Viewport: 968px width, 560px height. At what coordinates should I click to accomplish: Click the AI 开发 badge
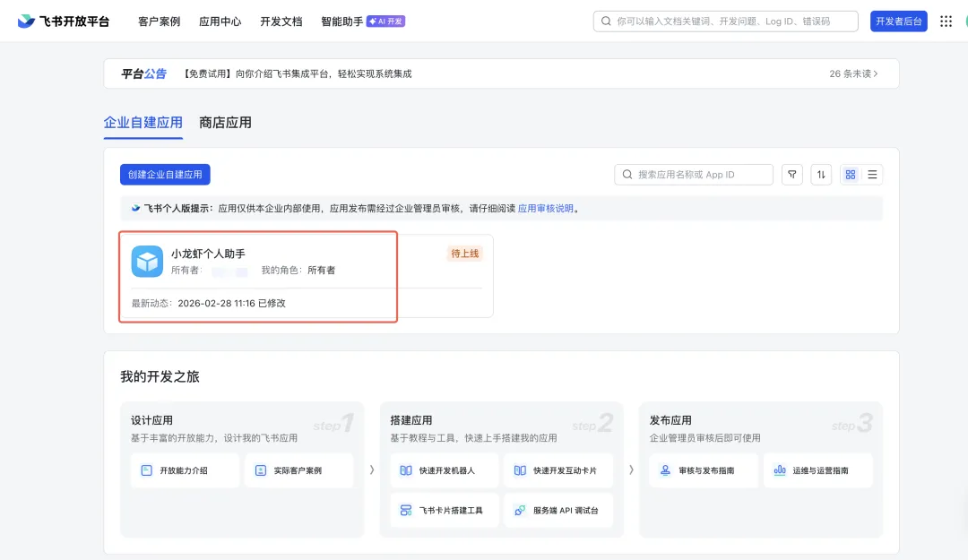pyautogui.click(x=385, y=21)
